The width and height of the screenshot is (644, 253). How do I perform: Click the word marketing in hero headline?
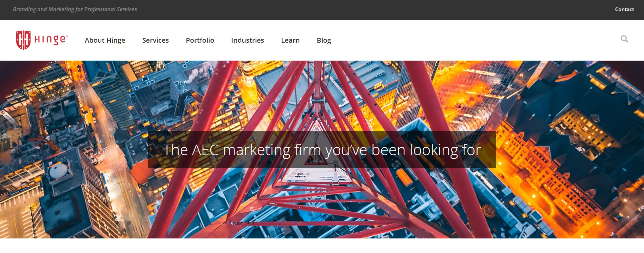257,150
